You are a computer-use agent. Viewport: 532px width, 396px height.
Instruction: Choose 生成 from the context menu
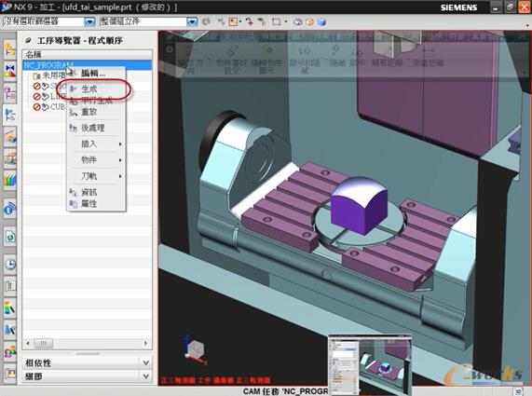(96, 89)
